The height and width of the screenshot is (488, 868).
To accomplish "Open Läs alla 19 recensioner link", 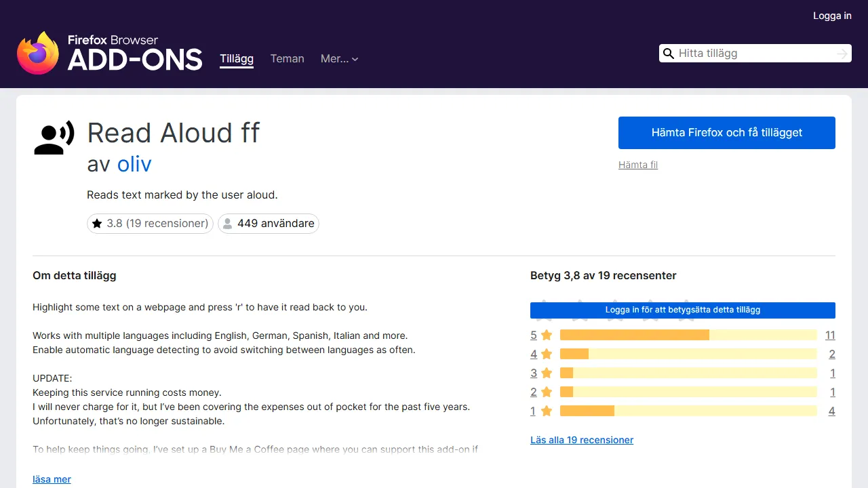I will [581, 440].
